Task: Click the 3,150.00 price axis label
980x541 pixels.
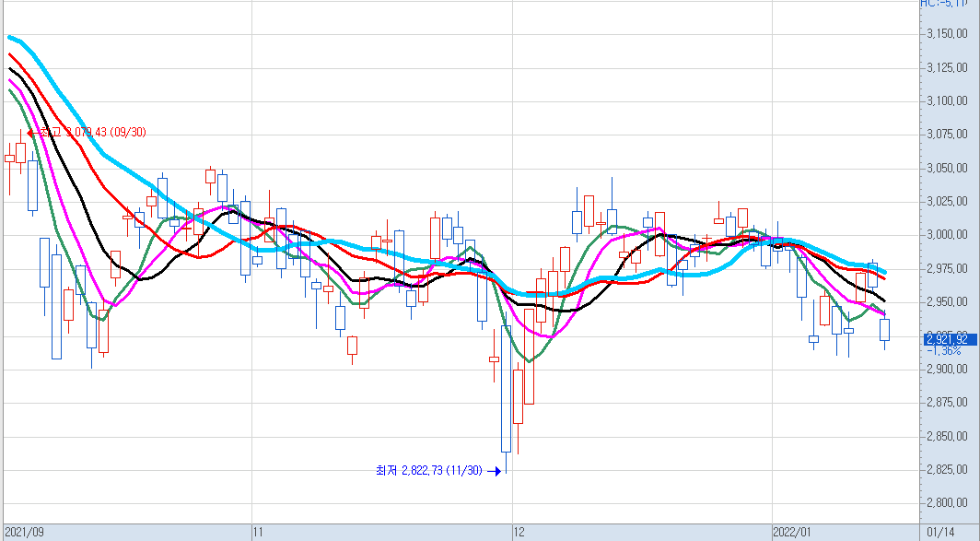Action: click(947, 33)
